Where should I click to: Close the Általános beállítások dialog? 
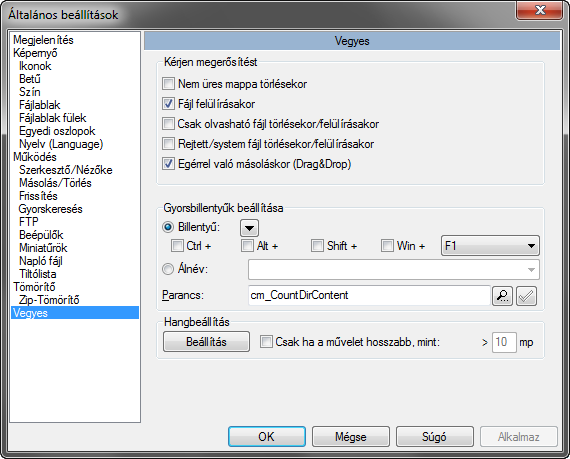pyautogui.click(x=539, y=10)
